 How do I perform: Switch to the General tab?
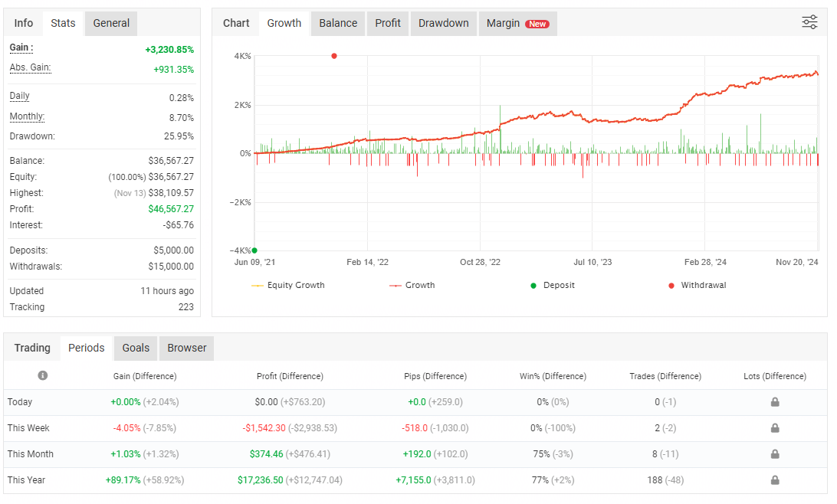[x=111, y=23]
